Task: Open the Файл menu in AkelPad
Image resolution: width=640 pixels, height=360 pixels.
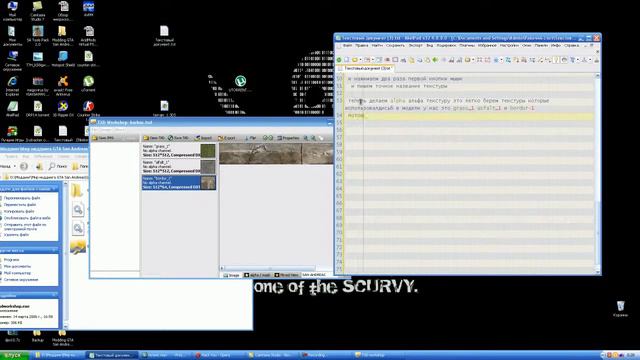Action: tap(347, 46)
